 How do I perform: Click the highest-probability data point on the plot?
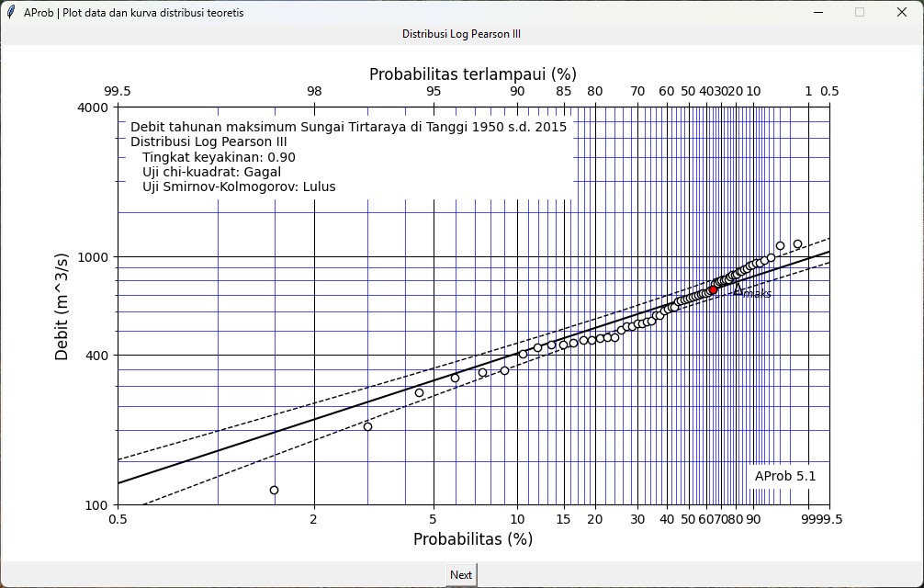797,244
